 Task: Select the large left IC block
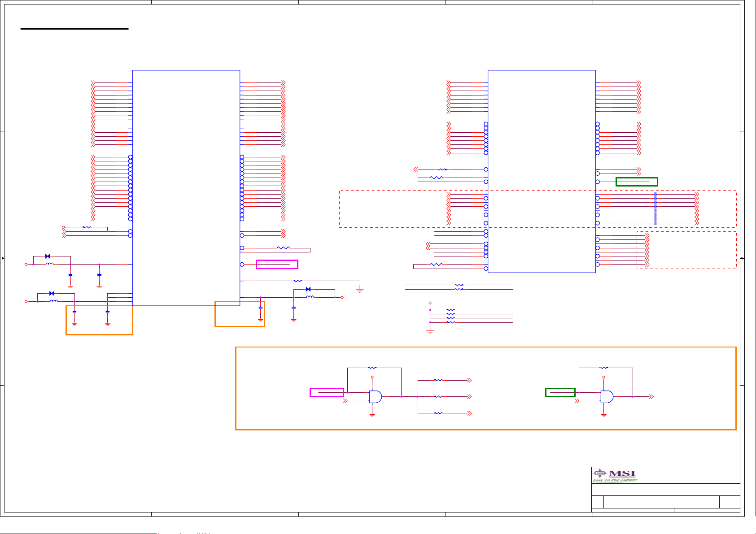pos(186,188)
